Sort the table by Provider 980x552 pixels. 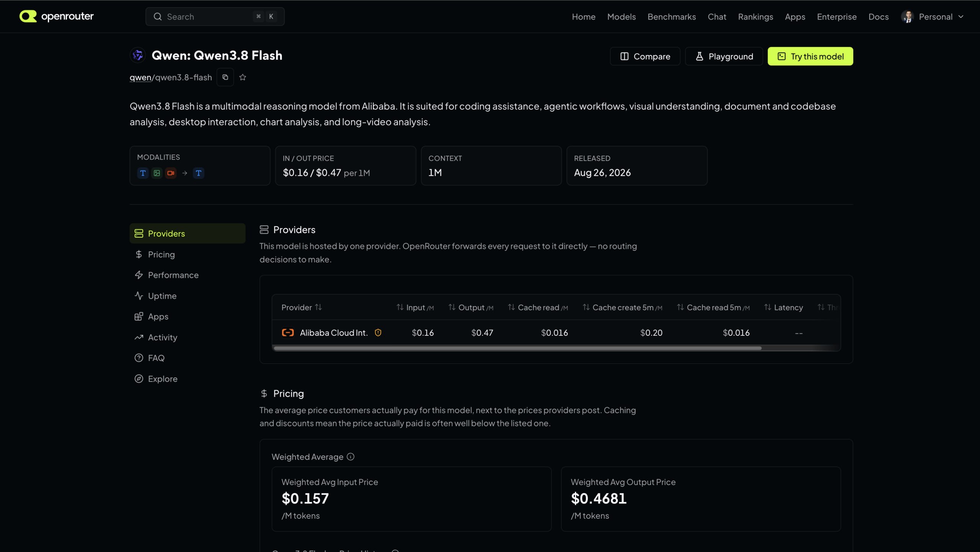pos(302,307)
